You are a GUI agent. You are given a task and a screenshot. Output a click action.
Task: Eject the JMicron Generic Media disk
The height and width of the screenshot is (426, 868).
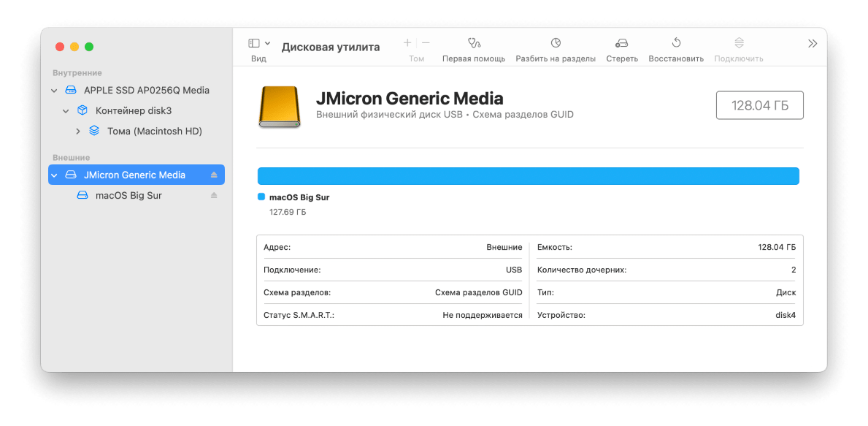coord(215,175)
